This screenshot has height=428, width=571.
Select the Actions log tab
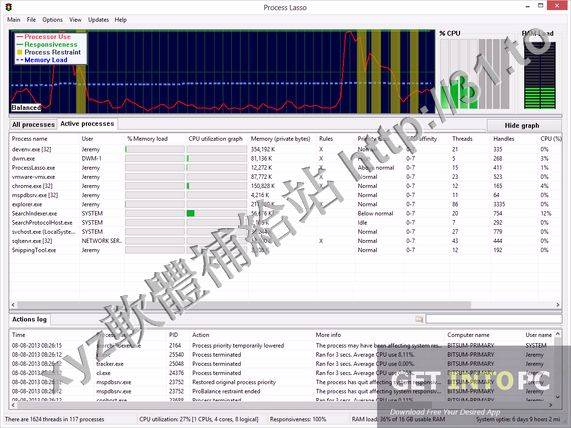(29, 319)
